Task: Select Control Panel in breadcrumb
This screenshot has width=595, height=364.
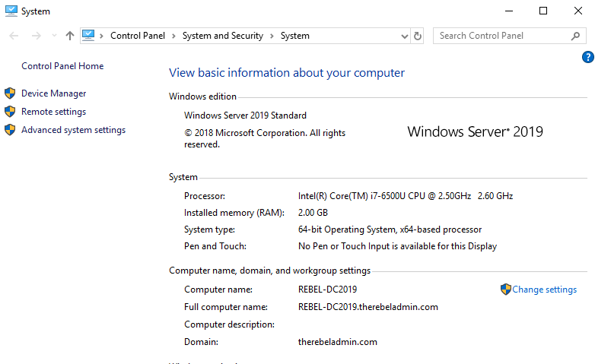Action: coord(138,36)
